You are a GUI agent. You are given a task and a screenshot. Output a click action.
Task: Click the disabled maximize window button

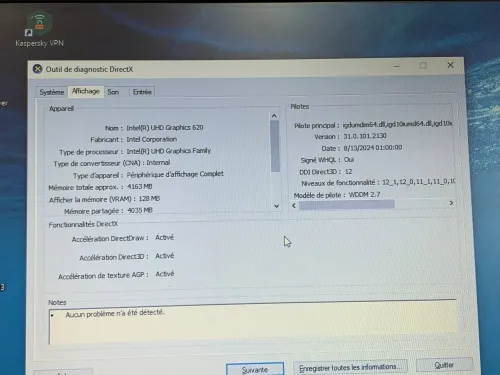point(423,65)
